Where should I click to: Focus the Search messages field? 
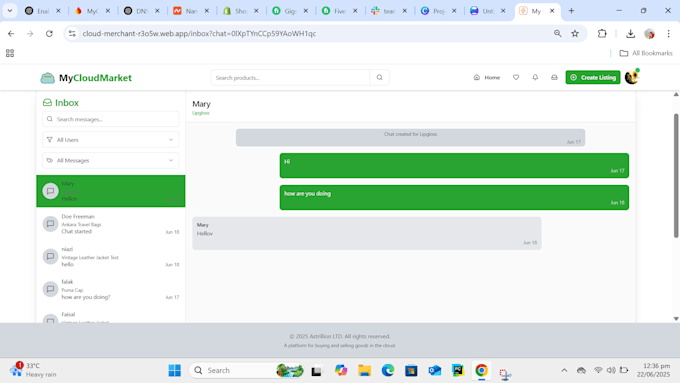111,119
